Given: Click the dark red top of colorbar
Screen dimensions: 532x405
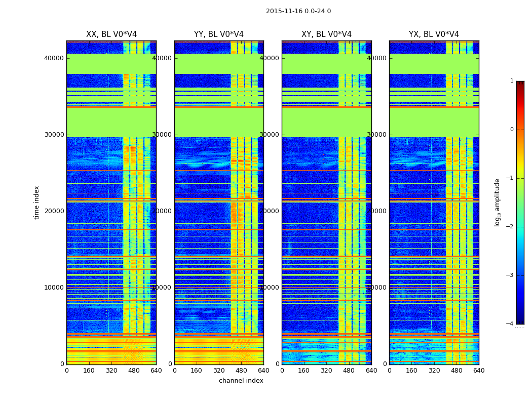Looking at the screenshot, I should pyautogui.click(x=520, y=83).
